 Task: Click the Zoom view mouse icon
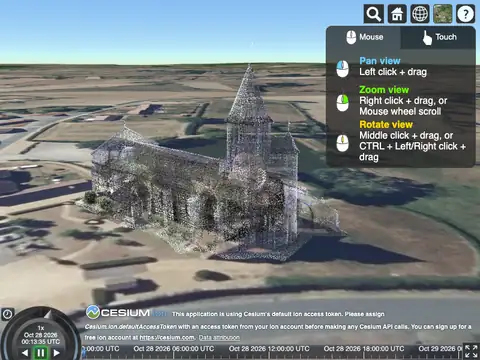(342, 103)
